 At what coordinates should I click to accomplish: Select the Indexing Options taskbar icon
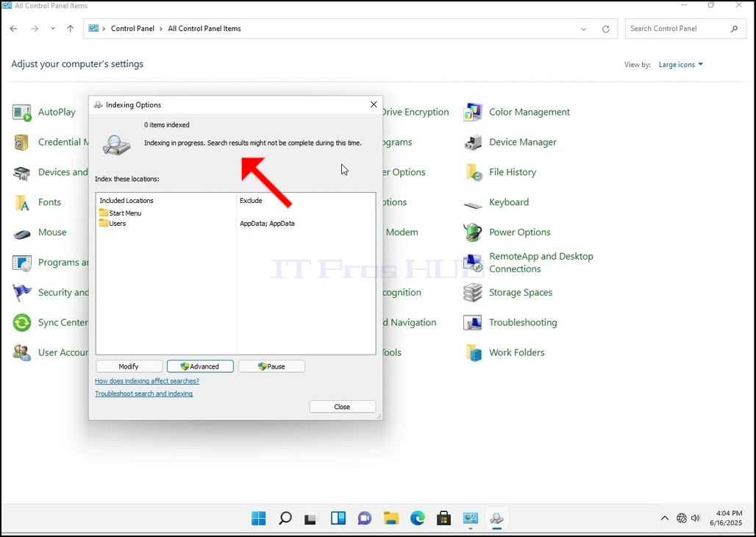(x=496, y=519)
